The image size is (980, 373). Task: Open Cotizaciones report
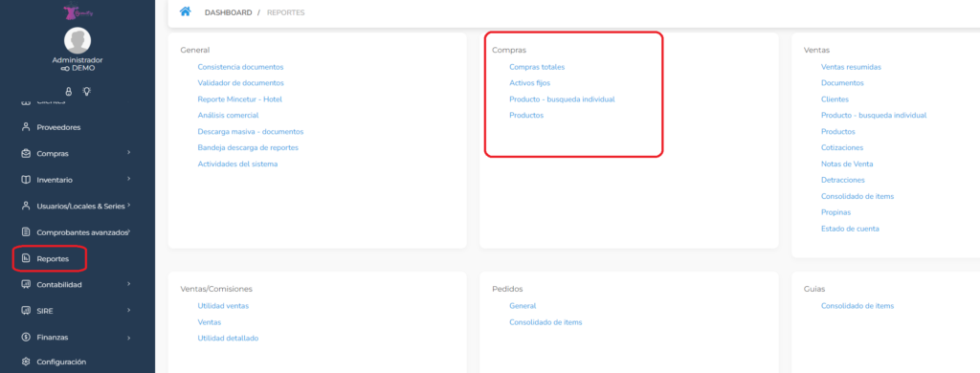click(842, 148)
